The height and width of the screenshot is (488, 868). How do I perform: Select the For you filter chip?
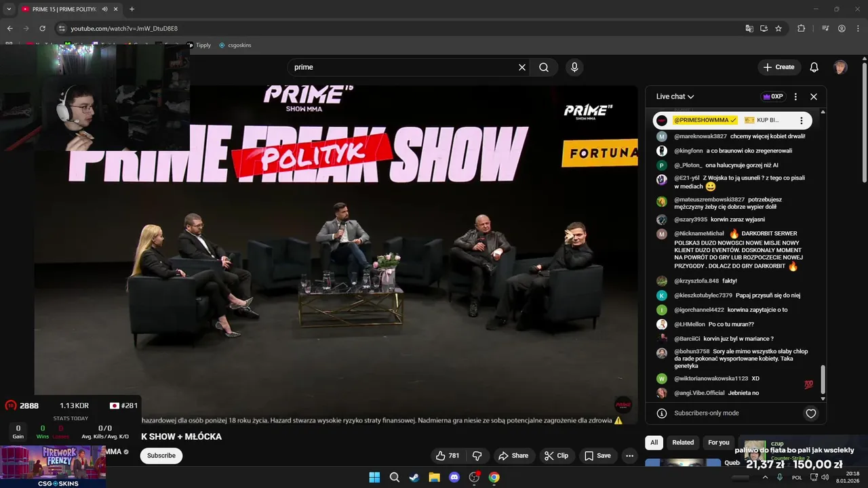(x=719, y=443)
